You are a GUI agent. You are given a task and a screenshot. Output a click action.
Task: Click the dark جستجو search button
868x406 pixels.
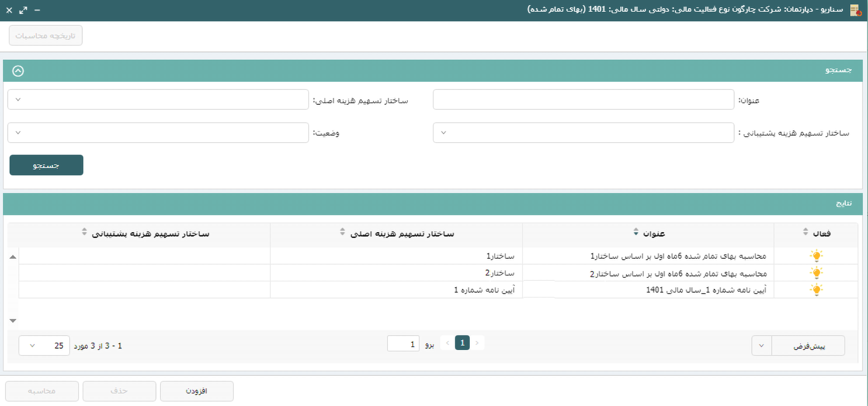pos(46,165)
